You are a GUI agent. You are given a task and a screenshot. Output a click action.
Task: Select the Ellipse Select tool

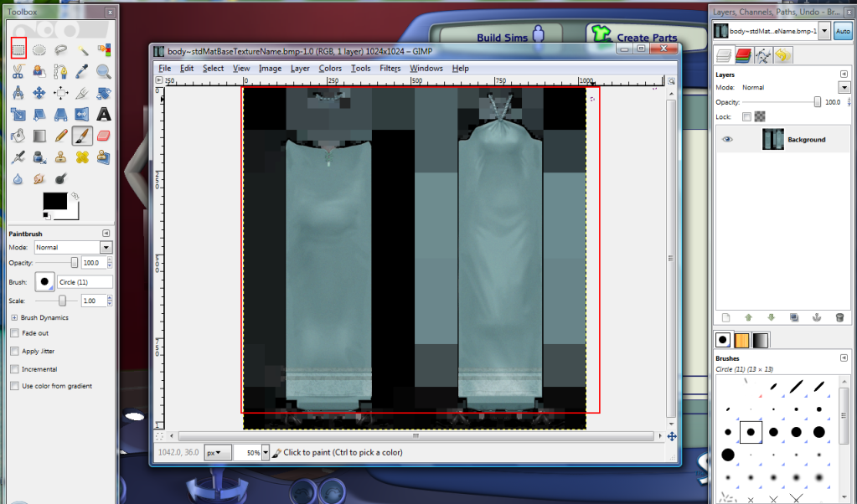click(x=39, y=50)
